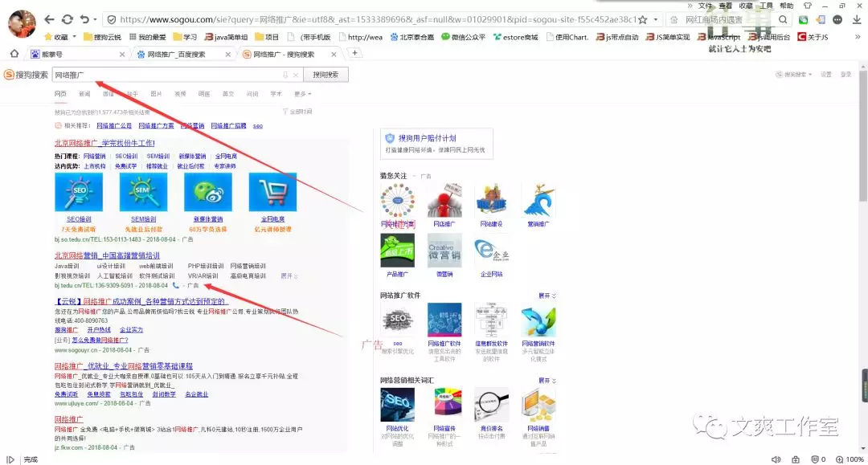Click the Sogou logo beside the search box
The image size is (868, 465).
pyautogui.click(x=26, y=75)
